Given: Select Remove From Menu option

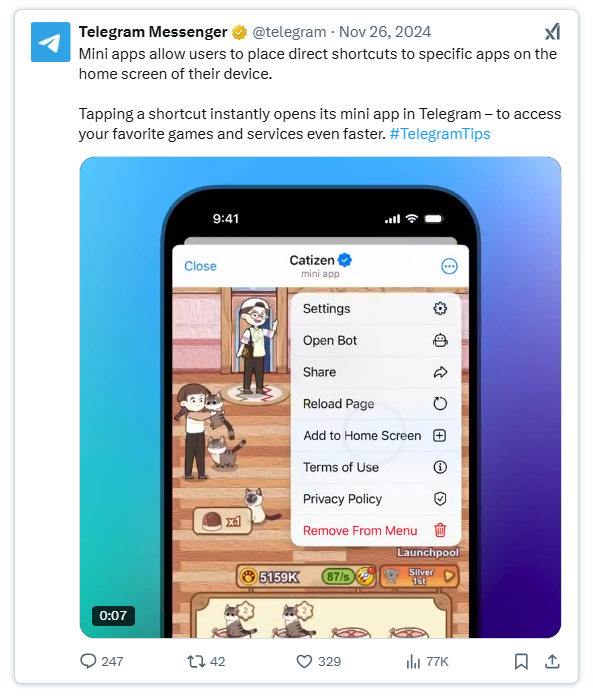Looking at the screenshot, I should (375, 530).
